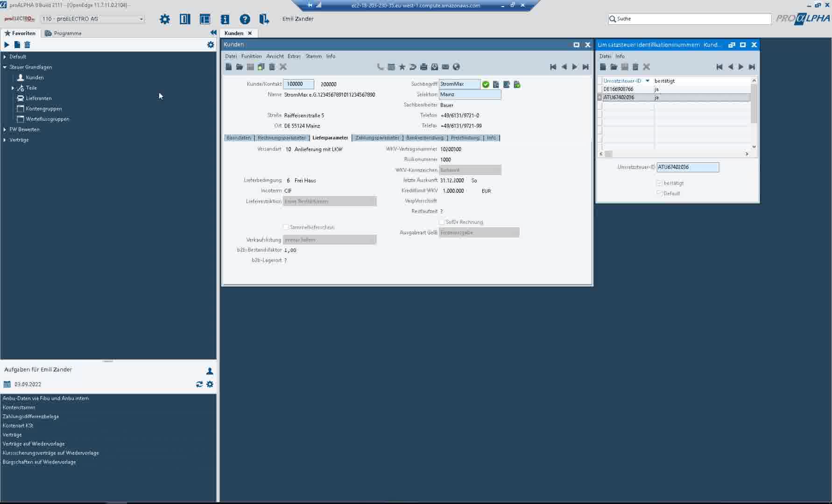Open calendar icon beside 03.09.2022
The width and height of the screenshot is (832, 504).
(7, 384)
